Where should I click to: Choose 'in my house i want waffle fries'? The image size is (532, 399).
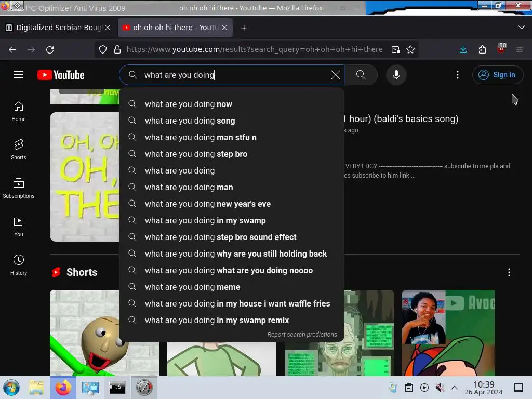231,303
